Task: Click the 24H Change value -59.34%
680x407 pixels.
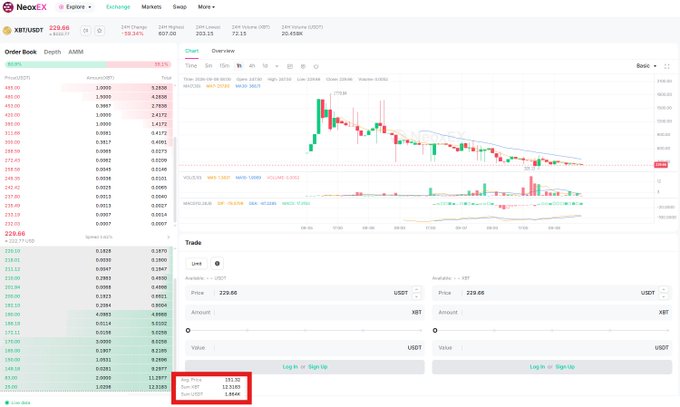Action: [132, 33]
